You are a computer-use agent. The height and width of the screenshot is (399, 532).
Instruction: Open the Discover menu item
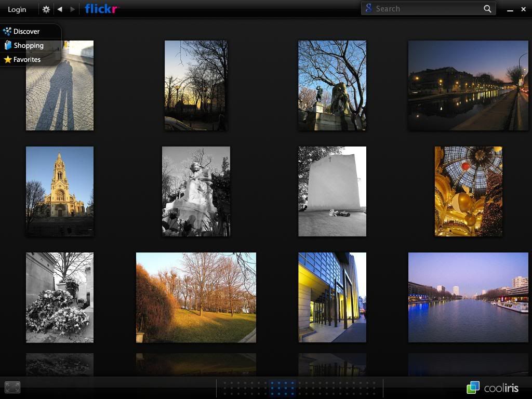(x=26, y=32)
